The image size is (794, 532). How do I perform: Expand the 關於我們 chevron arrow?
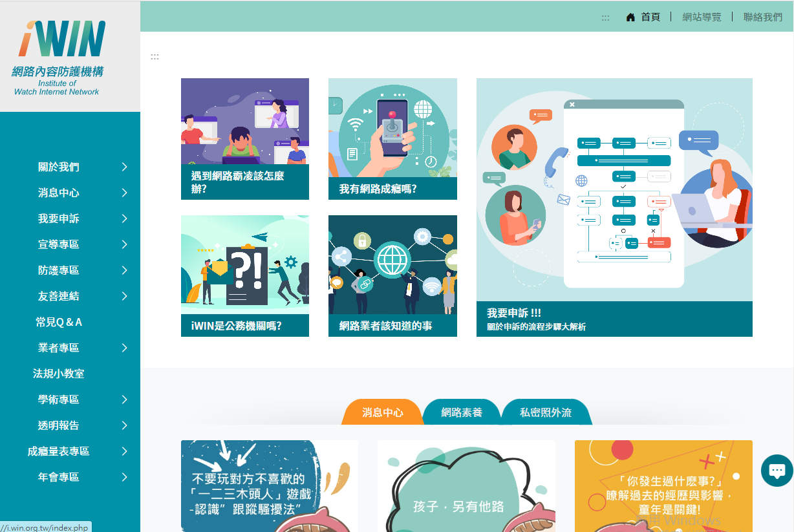[x=124, y=167]
